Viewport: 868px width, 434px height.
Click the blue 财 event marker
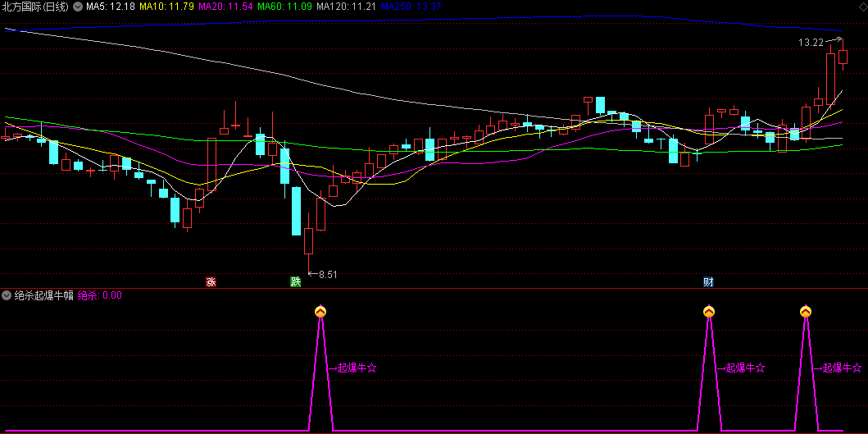pyautogui.click(x=708, y=282)
